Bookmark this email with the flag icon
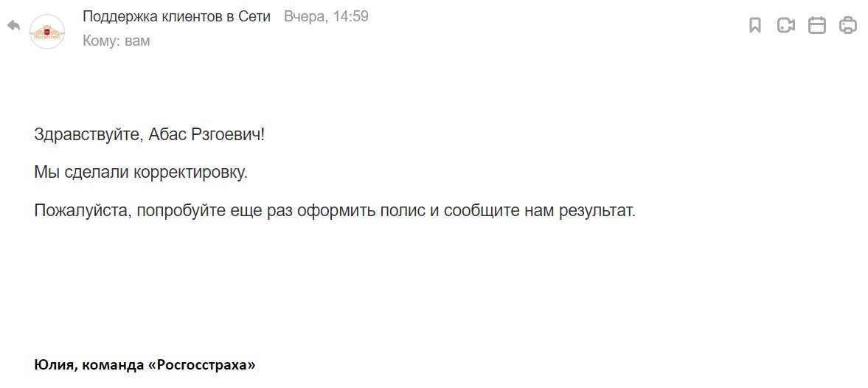The width and height of the screenshot is (868, 388). coord(755,26)
